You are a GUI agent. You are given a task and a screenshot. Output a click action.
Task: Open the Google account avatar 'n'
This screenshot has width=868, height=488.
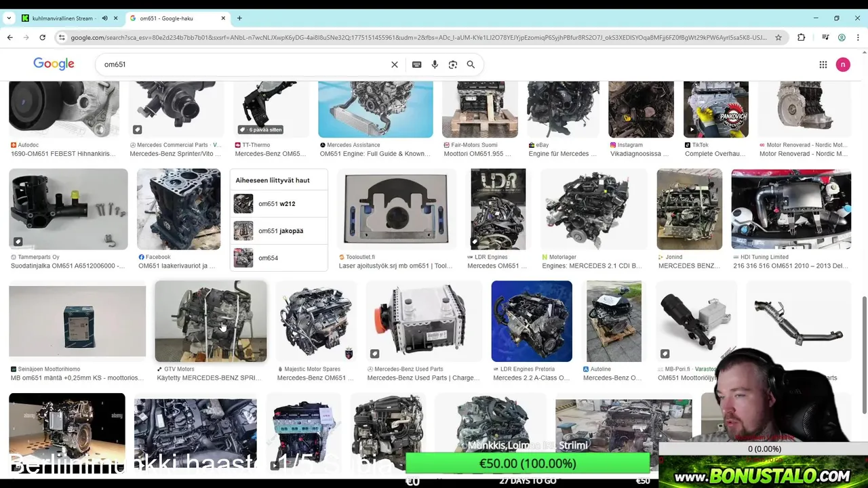[843, 64]
